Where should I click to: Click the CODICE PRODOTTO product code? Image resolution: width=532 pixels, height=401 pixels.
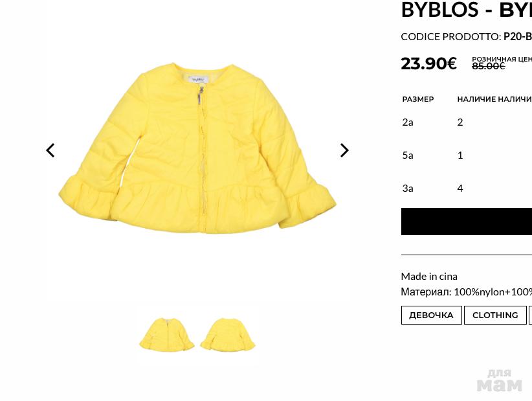(467, 37)
